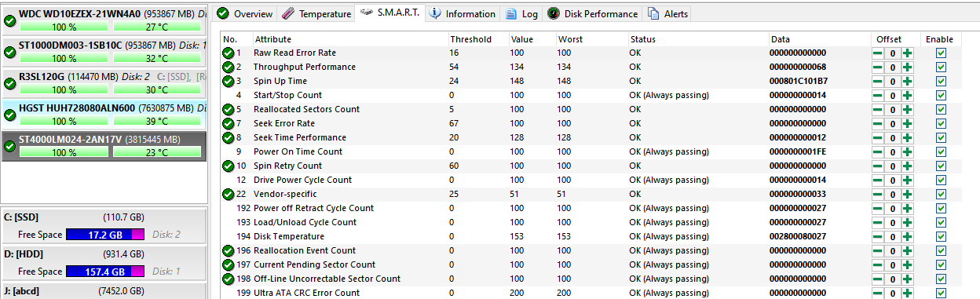This screenshot has height=299, width=980.
Task: Disable the Current Pending Sector Count checkbox
Action: pyautogui.click(x=941, y=265)
